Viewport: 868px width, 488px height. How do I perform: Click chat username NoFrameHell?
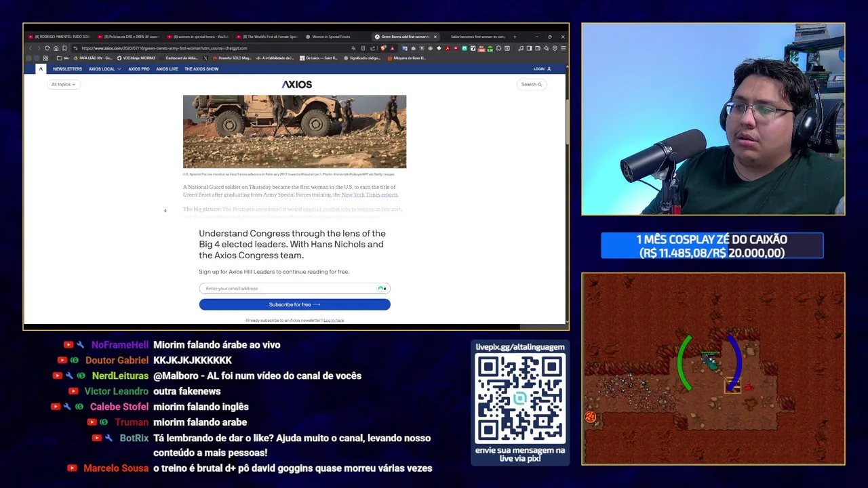click(x=120, y=345)
